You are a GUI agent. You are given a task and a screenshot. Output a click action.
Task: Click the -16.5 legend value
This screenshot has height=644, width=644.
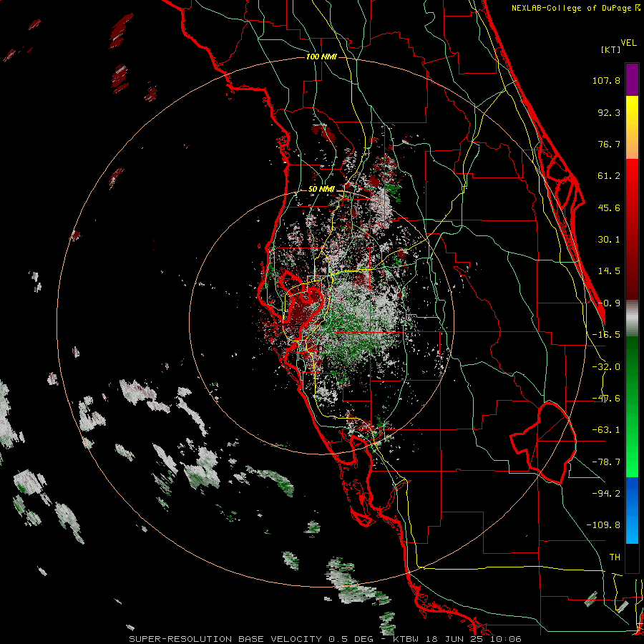(x=606, y=335)
